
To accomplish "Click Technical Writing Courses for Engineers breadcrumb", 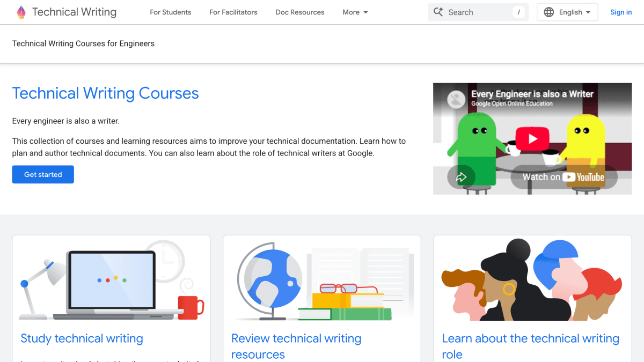I will pyautogui.click(x=83, y=43).
